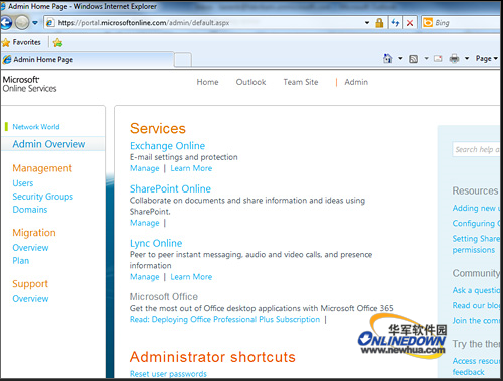Screen dimensions: 503x381
Task: Click the Read Mail toolbar icon
Action: tap(438, 59)
